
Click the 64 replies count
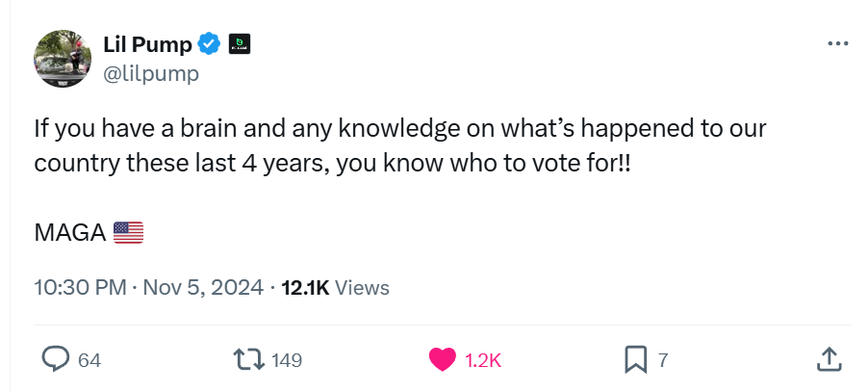tap(89, 360)
